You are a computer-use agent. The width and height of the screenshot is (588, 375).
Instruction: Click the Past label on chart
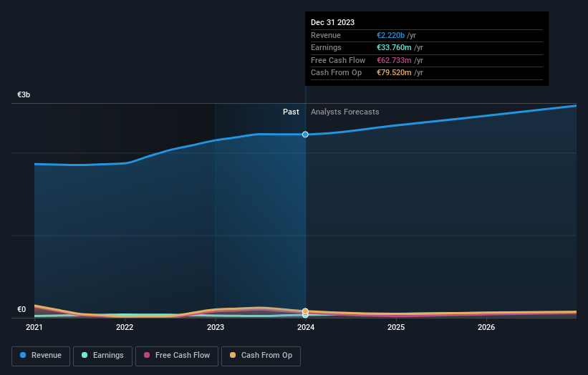click(291, 112)
